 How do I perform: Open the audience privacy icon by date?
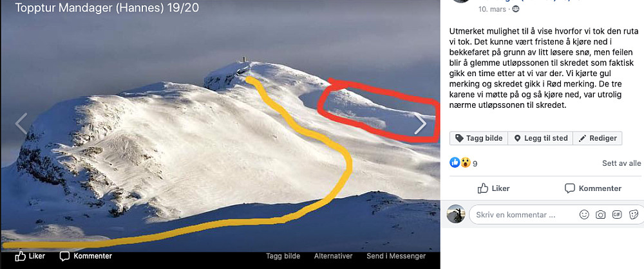[x=516, y=9]
